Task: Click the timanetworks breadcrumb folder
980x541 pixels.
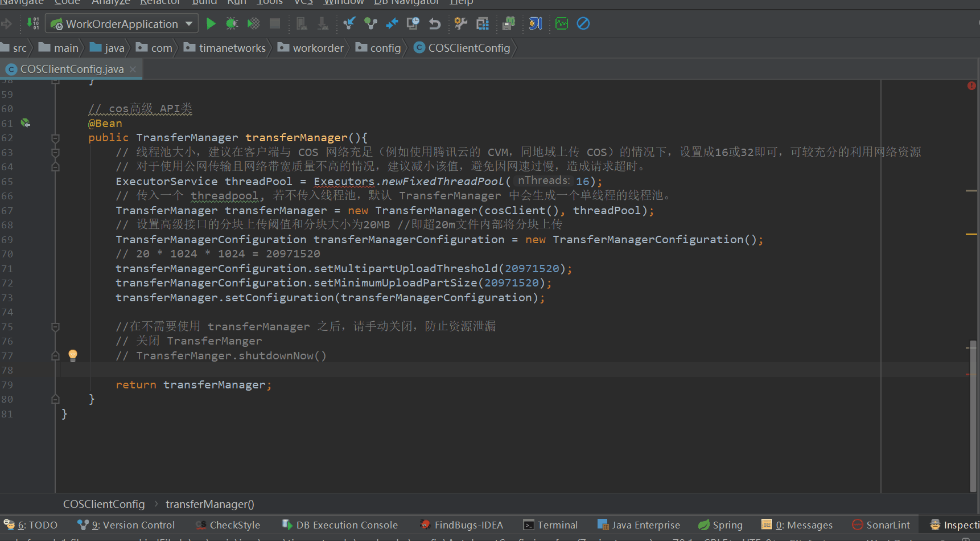Action: point(225,48)
